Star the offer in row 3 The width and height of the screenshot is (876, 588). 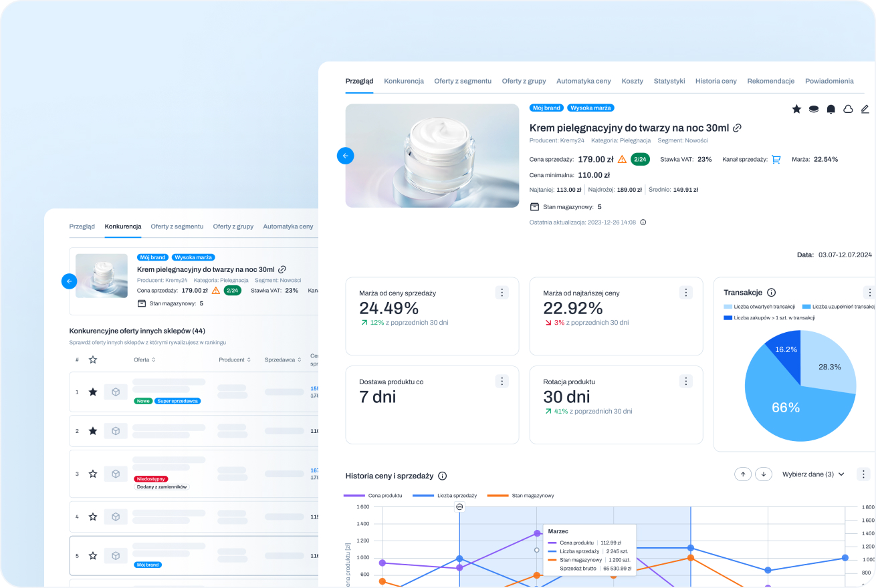coord(93,474)
